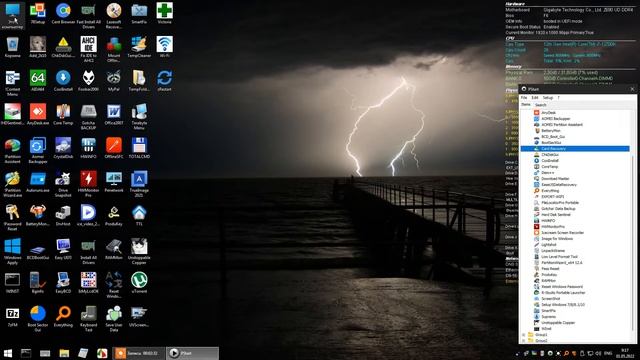Open the Edit menu in PStart
This screenshot has width=640, height=360.
pyautogui.click(x=535, y=98)
